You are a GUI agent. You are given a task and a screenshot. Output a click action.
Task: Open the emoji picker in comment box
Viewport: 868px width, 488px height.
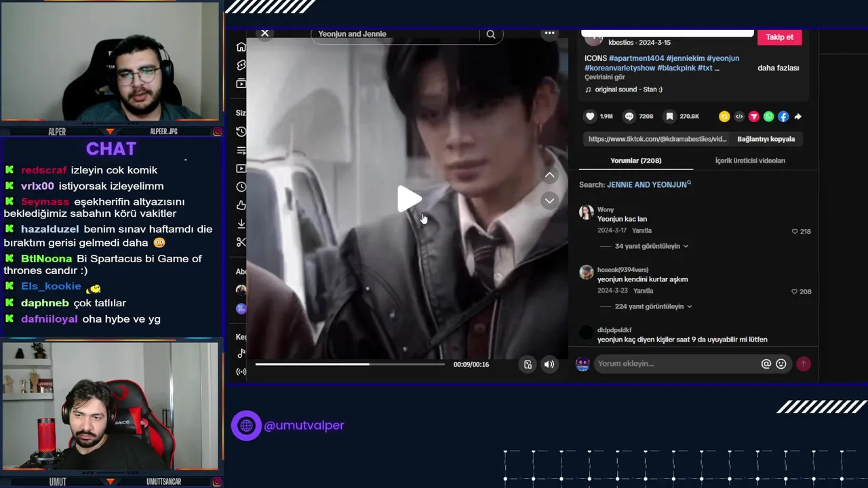coord(781,364)
